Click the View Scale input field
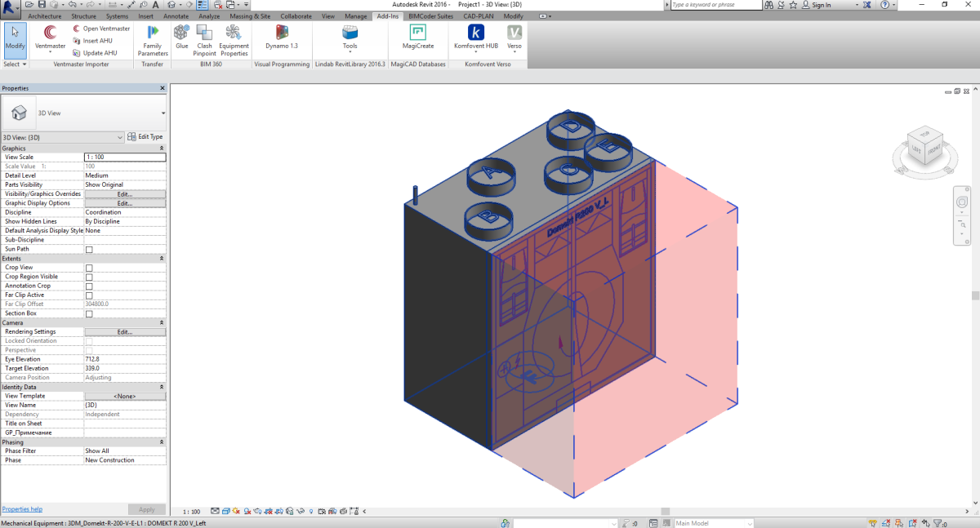This screenshot has height=528, width=980. (124, 157)
